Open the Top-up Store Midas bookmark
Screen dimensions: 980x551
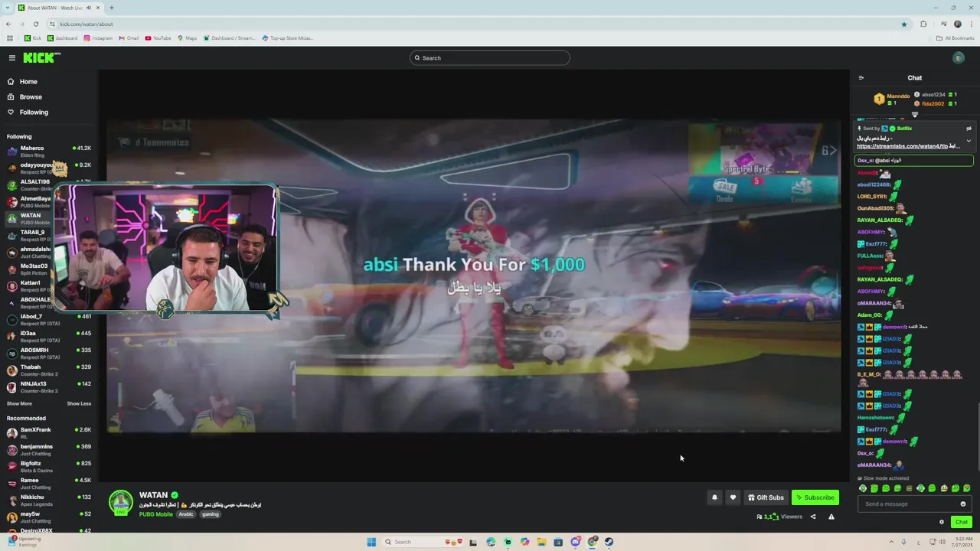(x=288, y=37)
